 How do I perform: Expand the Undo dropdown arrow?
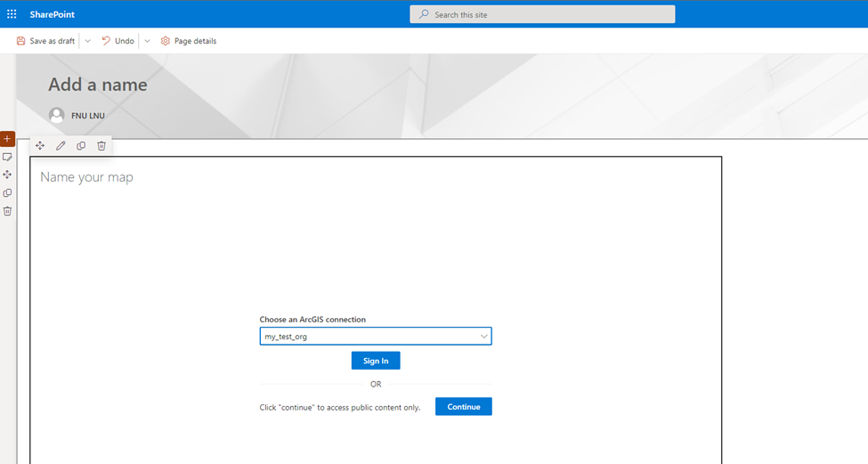click(147, 41)
